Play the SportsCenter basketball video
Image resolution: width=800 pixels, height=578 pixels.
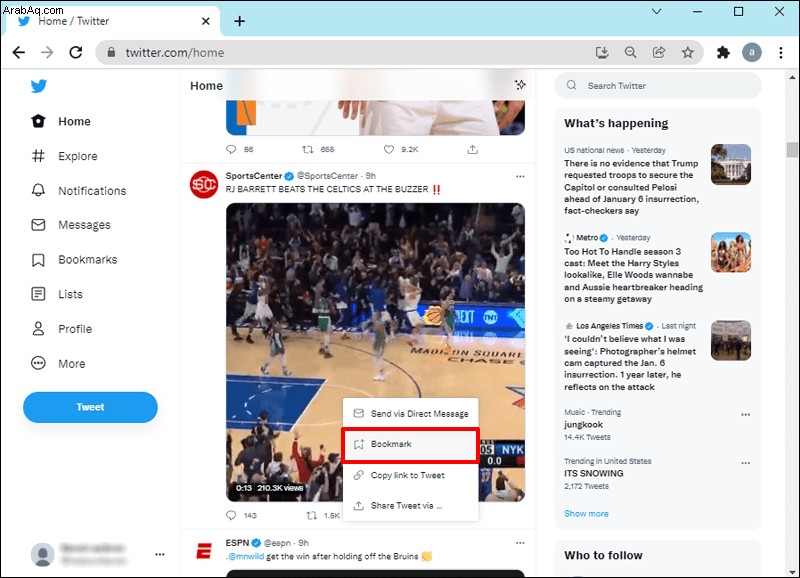tap(375, 352)
